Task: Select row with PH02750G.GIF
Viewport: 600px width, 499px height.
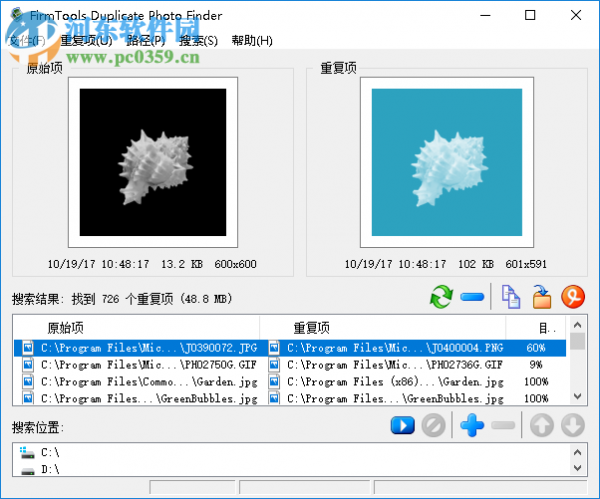Action: click(x=290, y=365)
